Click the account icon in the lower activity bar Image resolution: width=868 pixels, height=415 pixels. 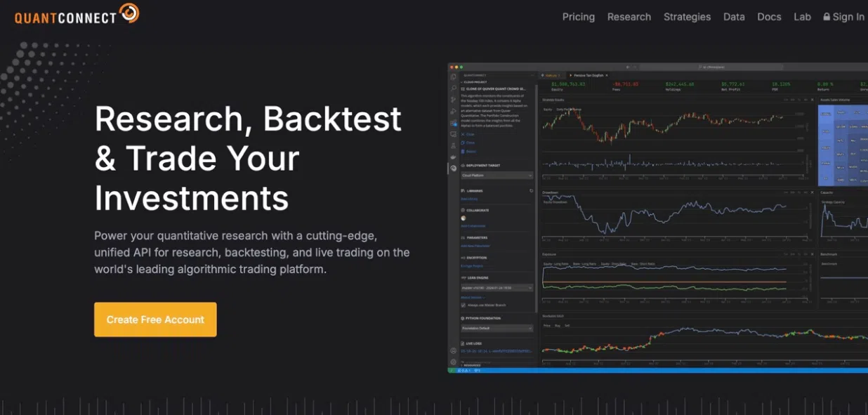coord(452,350)
